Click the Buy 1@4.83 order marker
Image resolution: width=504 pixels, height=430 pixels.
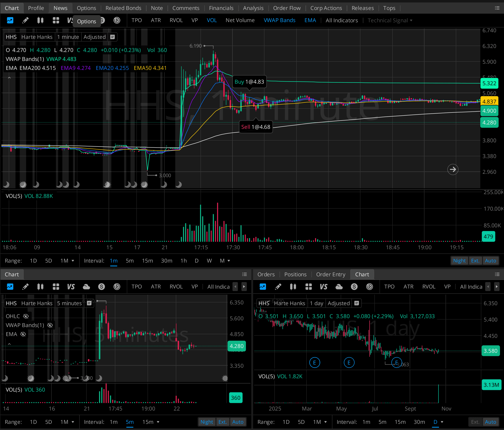(x=249, y=82)
